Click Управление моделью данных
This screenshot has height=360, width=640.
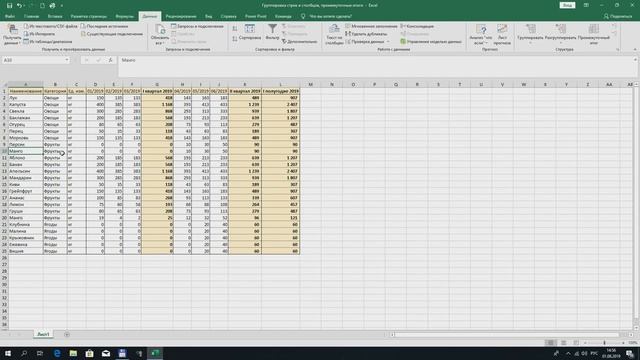click(x=431, y=42)
